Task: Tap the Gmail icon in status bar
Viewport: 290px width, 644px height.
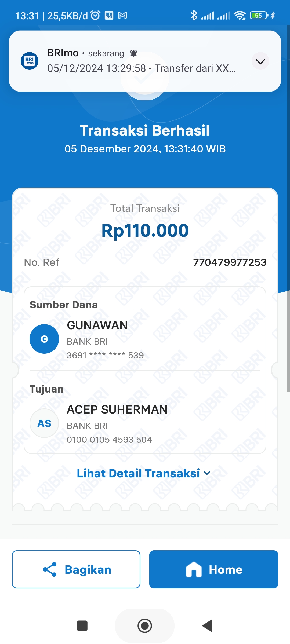Action: click(x=122, y=16)
